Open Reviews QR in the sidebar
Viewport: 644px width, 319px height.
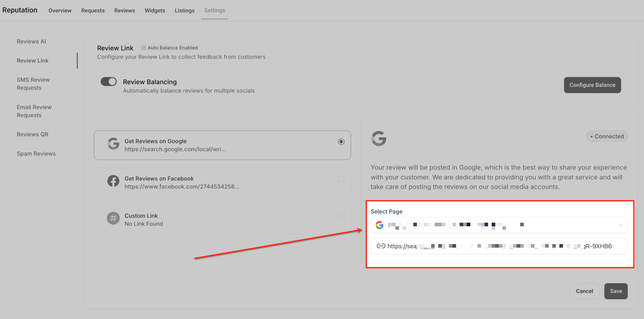(x=33, y=135)
